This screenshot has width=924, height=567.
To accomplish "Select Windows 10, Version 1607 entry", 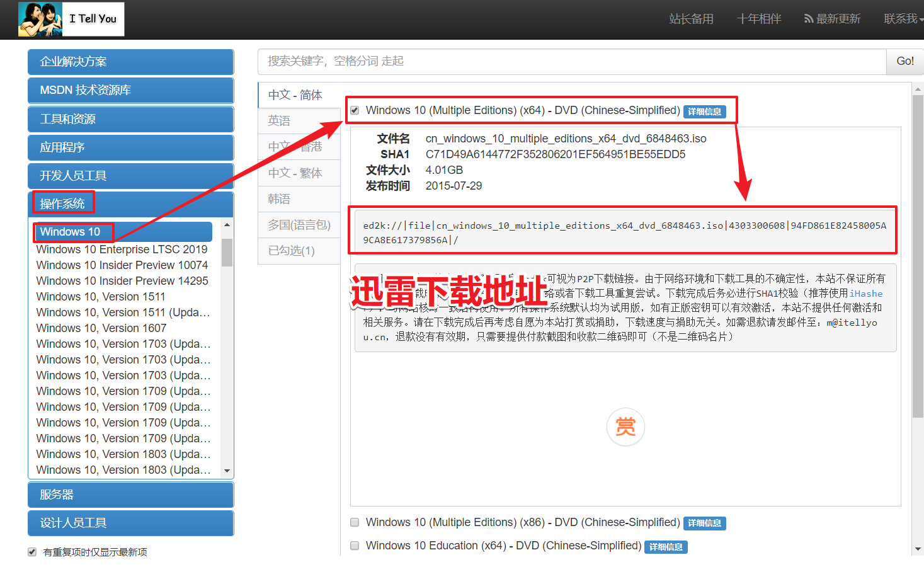I will tap(101, 328).
